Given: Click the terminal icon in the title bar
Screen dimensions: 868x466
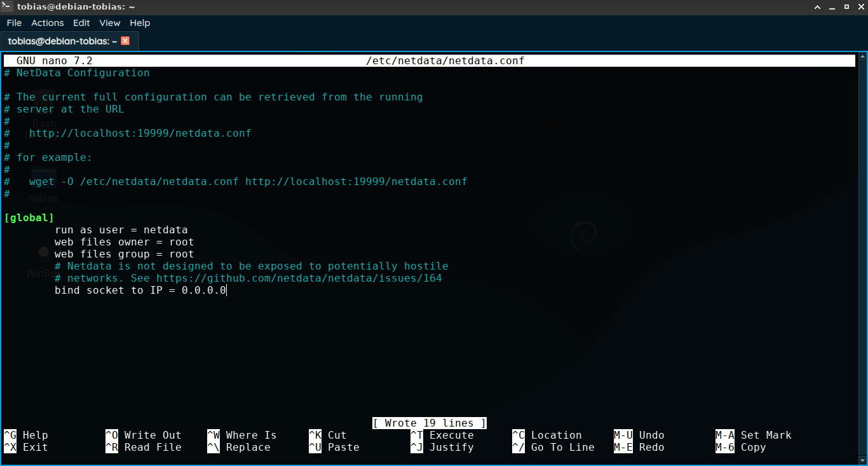Looking at the screenshot, I should click(x=7, y=7).
